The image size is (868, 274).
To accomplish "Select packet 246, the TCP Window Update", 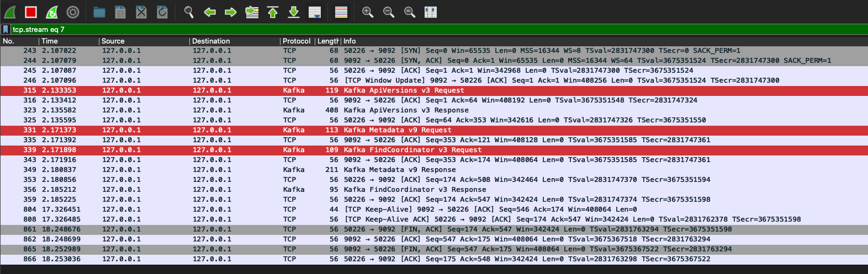I will (x=434, y=80).
